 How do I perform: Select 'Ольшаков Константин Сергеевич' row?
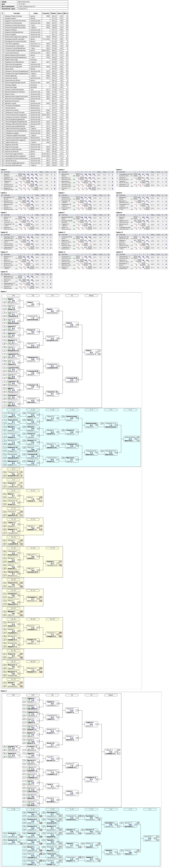coord(34,117)
